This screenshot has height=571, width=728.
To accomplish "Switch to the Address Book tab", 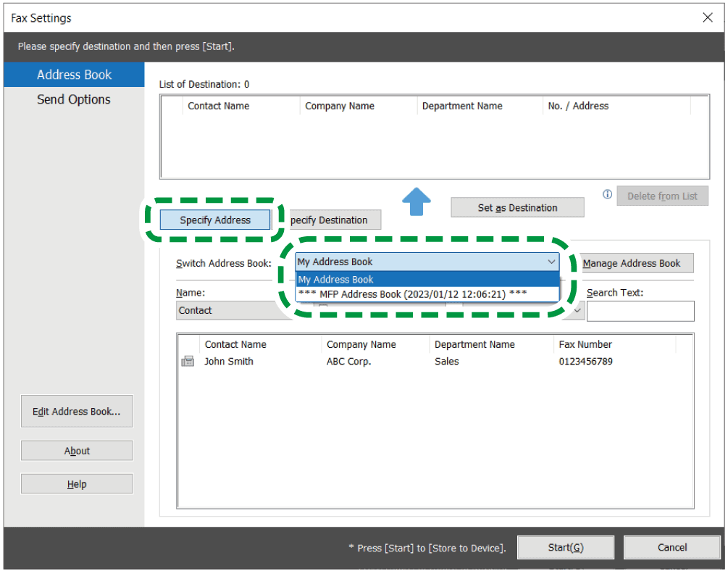I will [74, 75].
